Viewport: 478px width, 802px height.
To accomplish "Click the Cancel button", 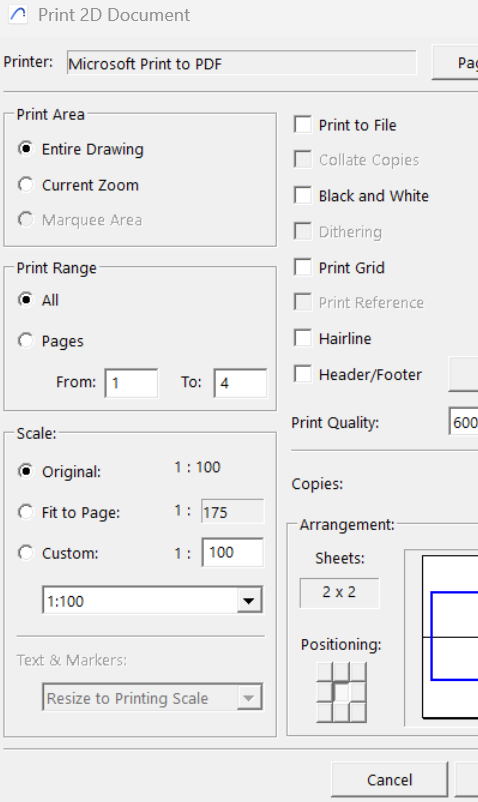I will click(x=390, y=780).
